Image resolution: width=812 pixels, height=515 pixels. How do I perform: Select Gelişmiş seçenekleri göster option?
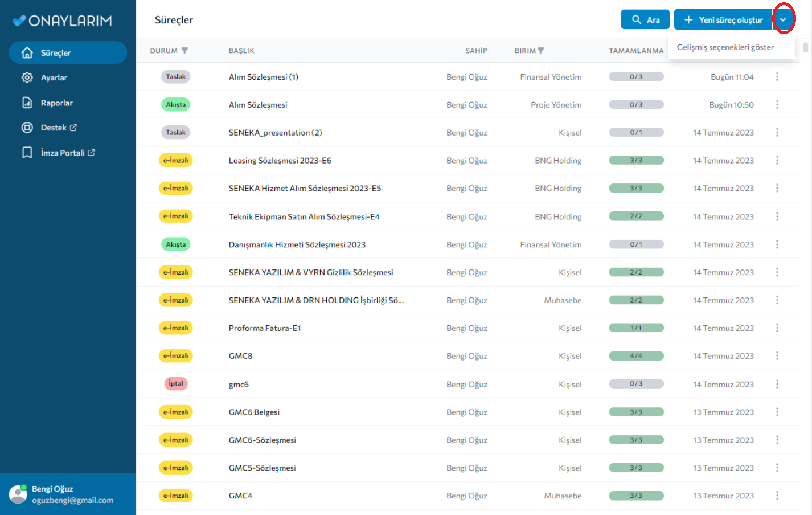[725, 47]
